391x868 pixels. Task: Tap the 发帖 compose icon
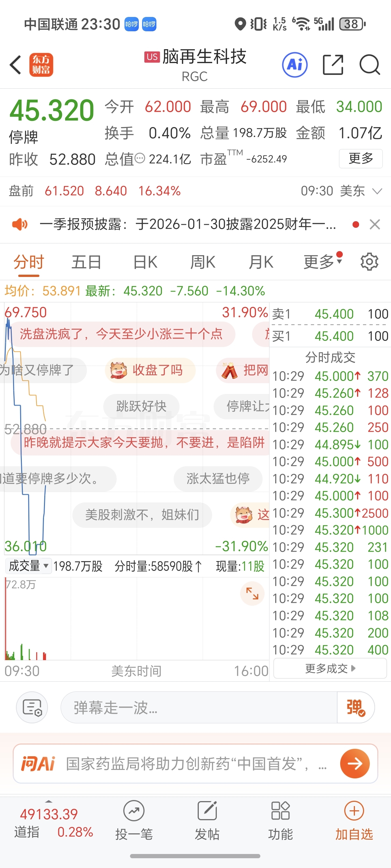click(207, 811)
